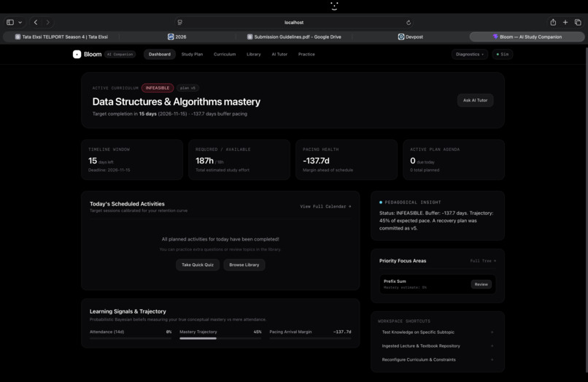The height and width of the screenshot is (382, 588).
Task: Open the Active Plan Agenda card
Action: (454, 160)
